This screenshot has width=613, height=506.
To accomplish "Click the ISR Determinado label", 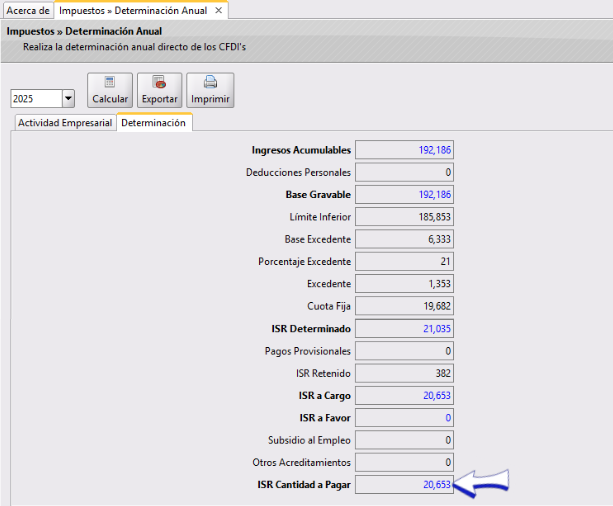I will [x=311, y=328].
